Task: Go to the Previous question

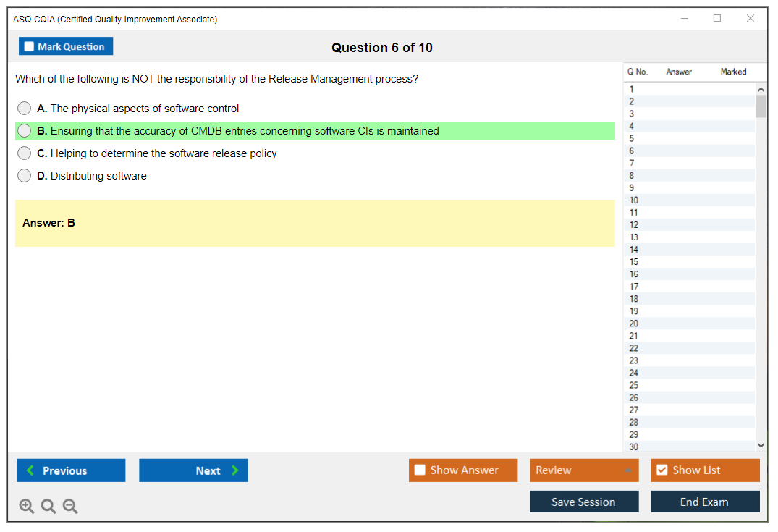Action: pyautogui.click(x=71, y=470)
